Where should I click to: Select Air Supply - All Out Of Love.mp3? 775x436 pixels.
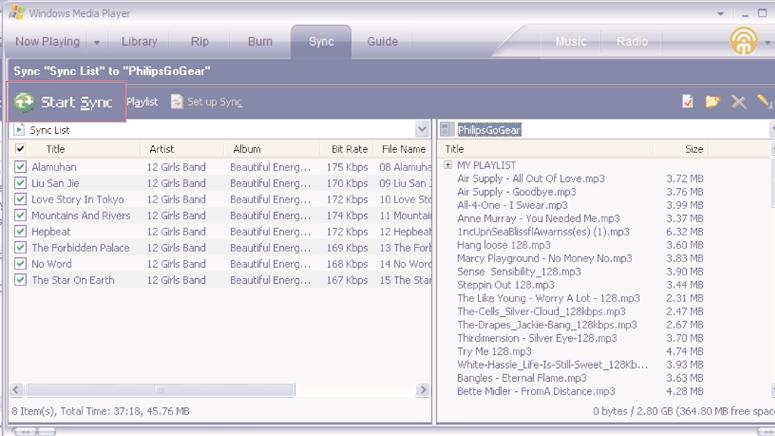(531, 178)
